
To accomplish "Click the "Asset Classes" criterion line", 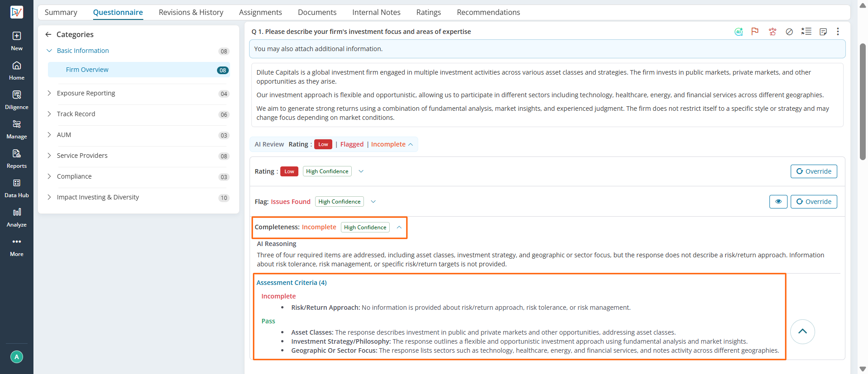I will point(483,332).
